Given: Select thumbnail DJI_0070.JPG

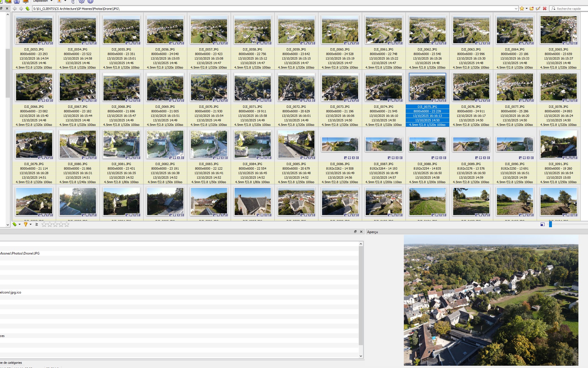Looking at the screenshot, I should point(209,87).
